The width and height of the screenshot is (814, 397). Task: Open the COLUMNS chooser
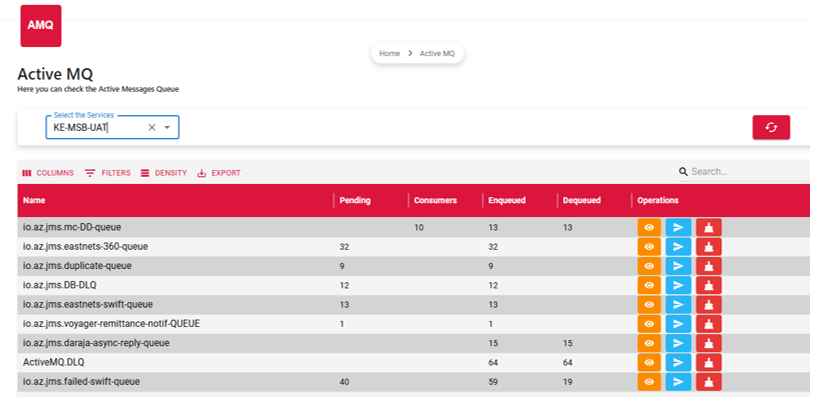[x=48, y=173]
